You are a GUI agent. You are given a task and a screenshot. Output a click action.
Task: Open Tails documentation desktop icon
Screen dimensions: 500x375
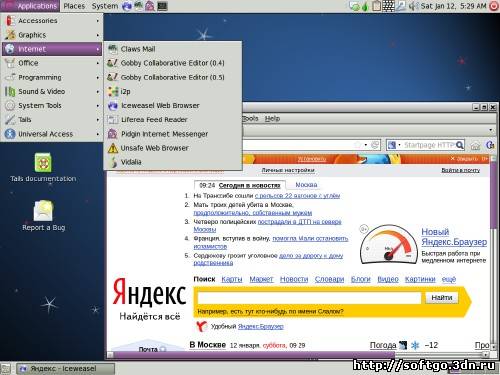click(x=43, y=168)
